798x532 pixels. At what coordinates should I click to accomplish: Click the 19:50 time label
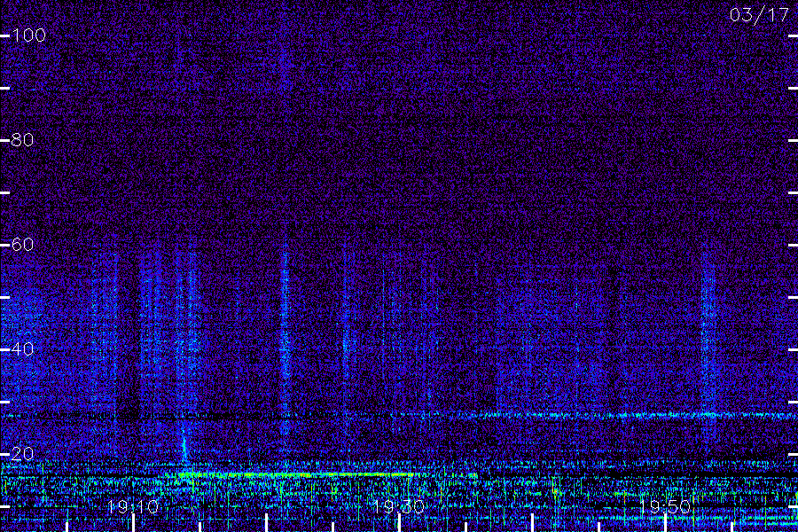pos(665,506)
